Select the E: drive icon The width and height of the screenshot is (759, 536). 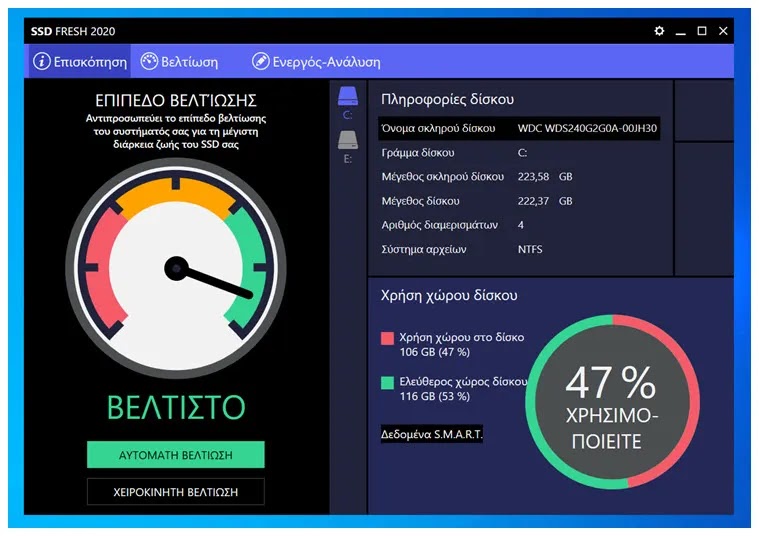[x=348, y=140]
